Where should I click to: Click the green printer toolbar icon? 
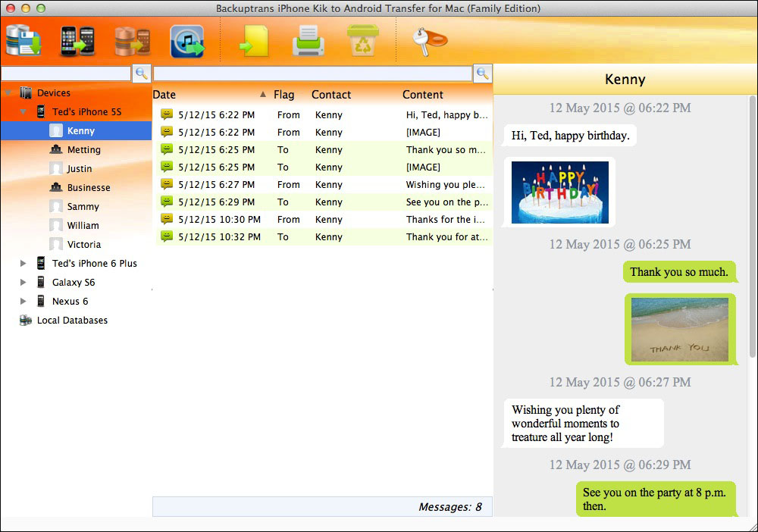[308, 42]
